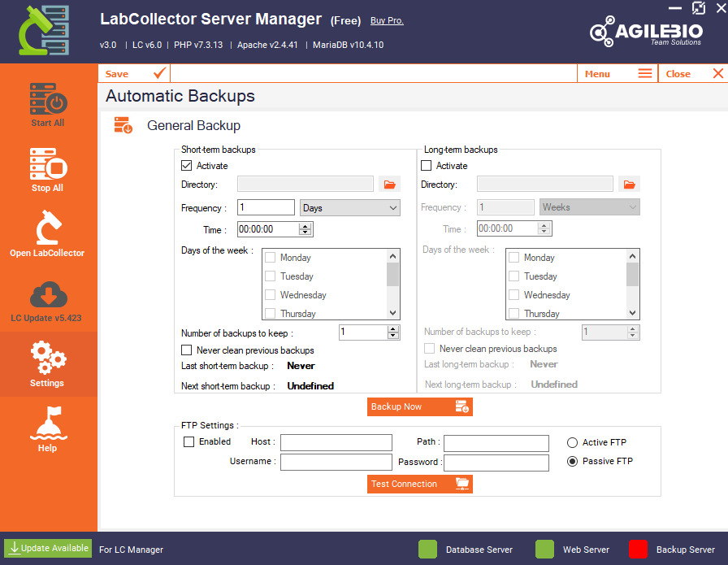Open Settings using the gears icon
The image size is (728, 565).
point(48,358)
